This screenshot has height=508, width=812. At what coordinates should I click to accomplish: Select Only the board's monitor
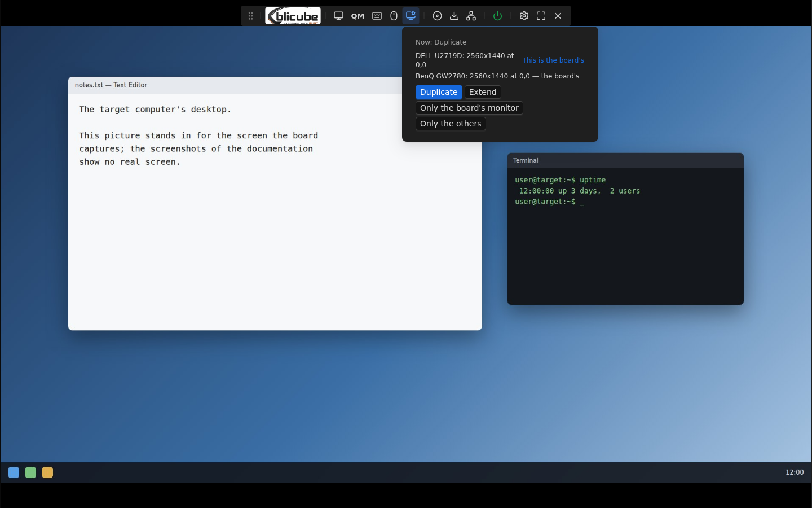469,108
